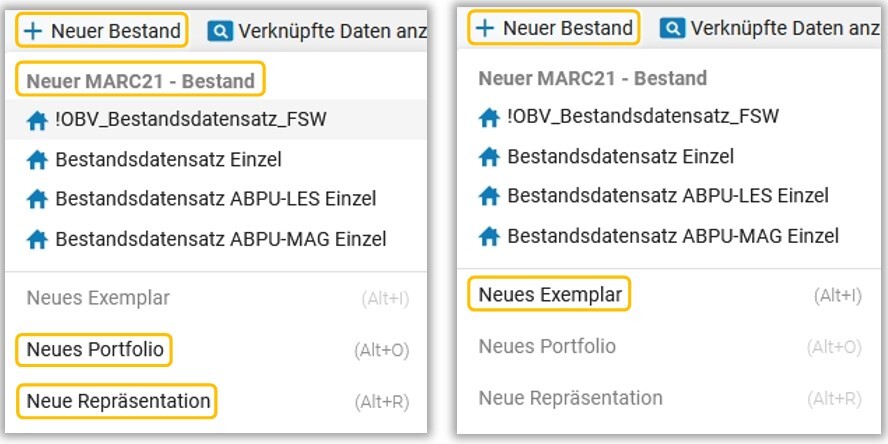Click right Verknüpfte Daten anzeigen button
This screenshot has height=444, width=888.
pos(770,28)
